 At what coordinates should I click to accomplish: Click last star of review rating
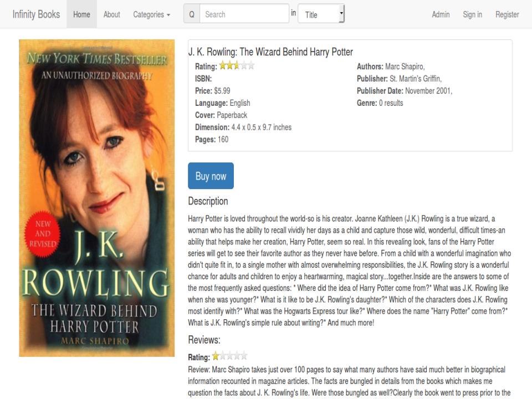coord(244,356)
